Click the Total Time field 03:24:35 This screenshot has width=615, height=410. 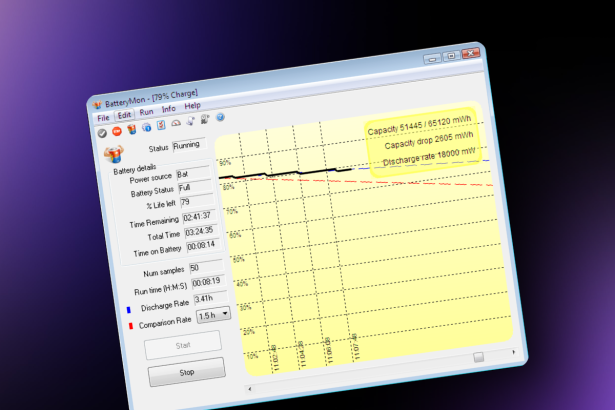[x=202, y=231]
